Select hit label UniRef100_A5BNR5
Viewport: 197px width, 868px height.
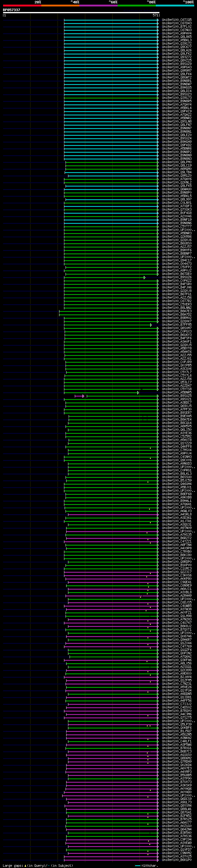tap(177, 393)
